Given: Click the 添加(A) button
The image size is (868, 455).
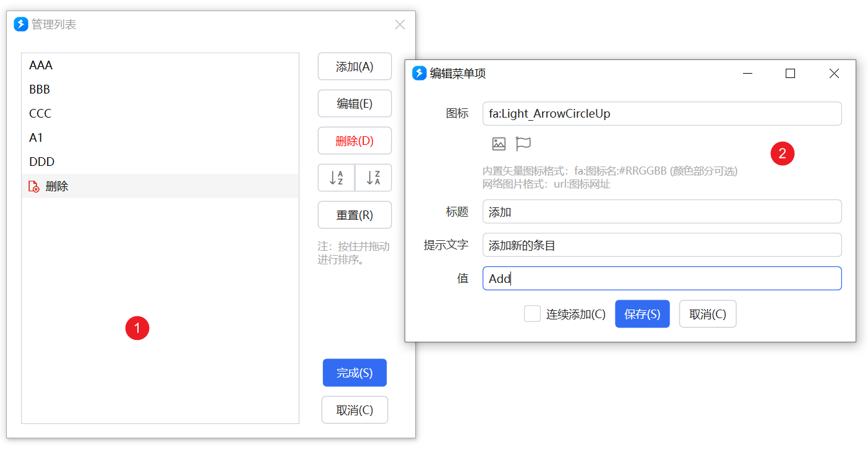Looking at the screenshot, I should (355, 66).
